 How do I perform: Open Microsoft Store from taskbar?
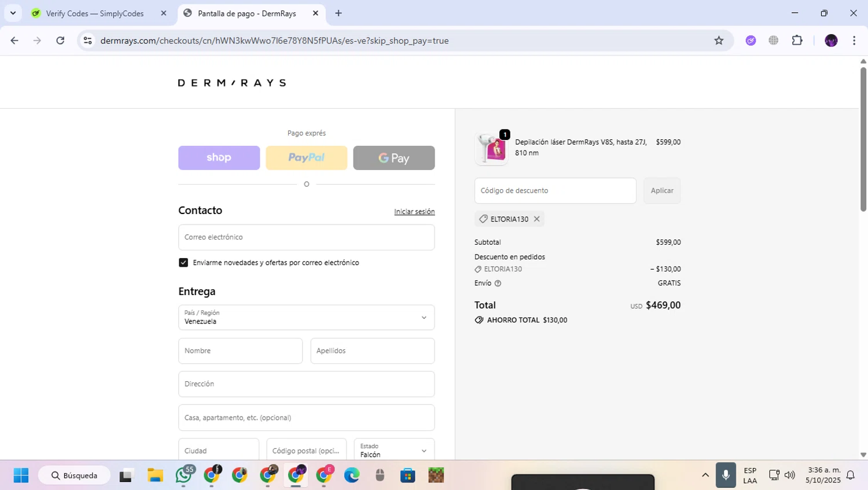coord(408,476)
